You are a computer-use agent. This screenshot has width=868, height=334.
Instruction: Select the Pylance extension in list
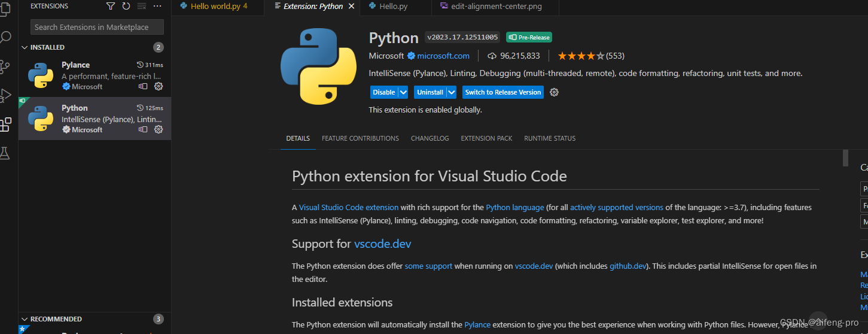point(95,75)
